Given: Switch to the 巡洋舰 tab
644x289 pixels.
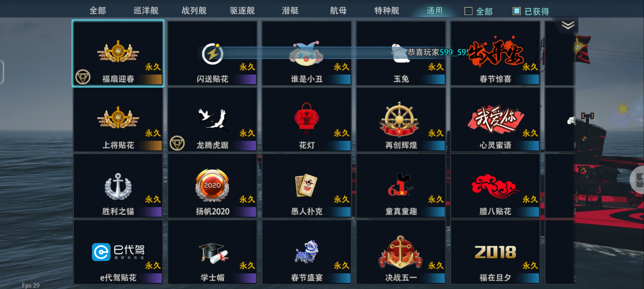Looking at the screenshot, I should (146, 11).
